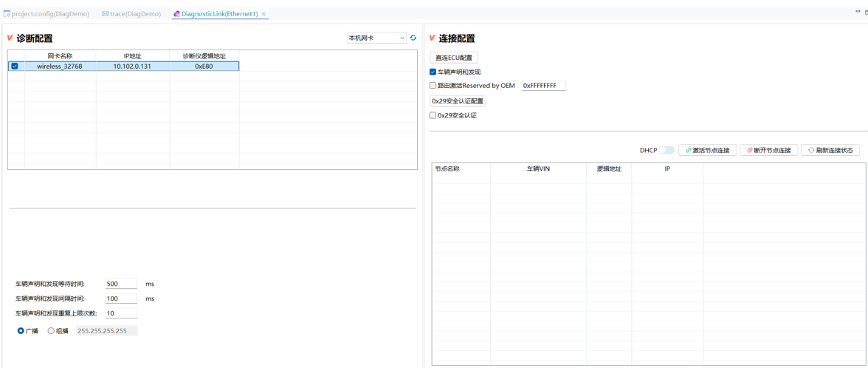Click the 重复上限次数 field showing 10

pos(121,313)
